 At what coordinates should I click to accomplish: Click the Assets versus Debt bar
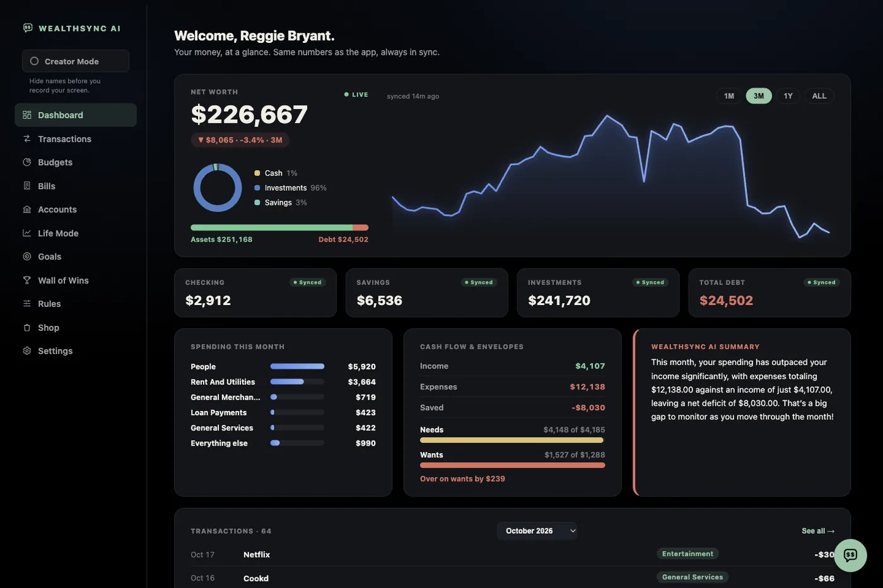279,228
